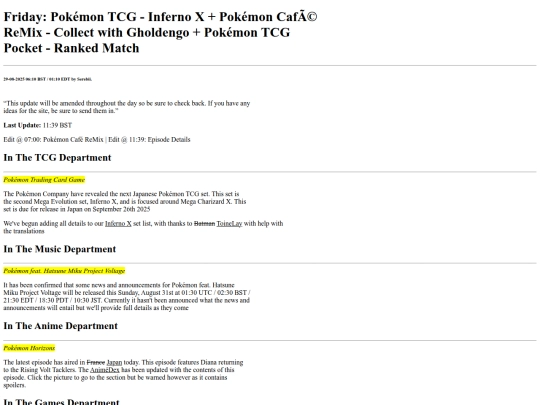Open the Inferno X set list link
Viewport: 540px width, 405px height.
[118, 224]
